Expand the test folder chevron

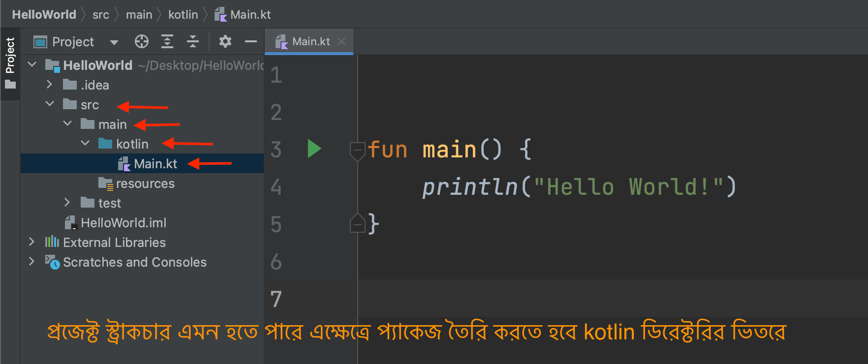coord(67,203)
